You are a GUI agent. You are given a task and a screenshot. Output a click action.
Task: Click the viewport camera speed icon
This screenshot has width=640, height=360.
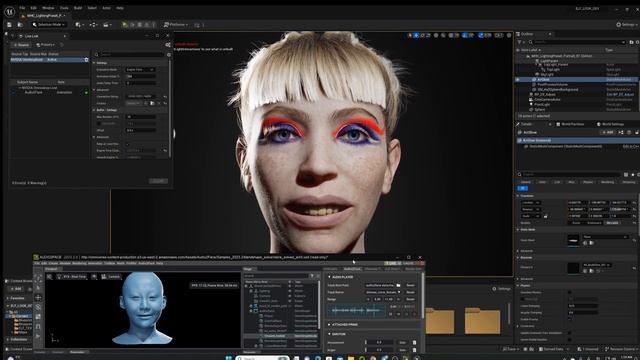(499, 36)
